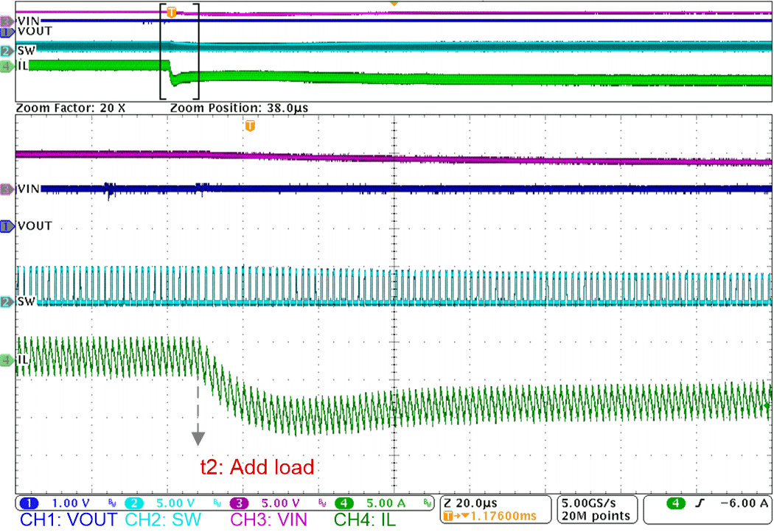Click the Z 20.0µs timebase readout
The height and width of the screenshot is (532, 774).
pos(470,502)
